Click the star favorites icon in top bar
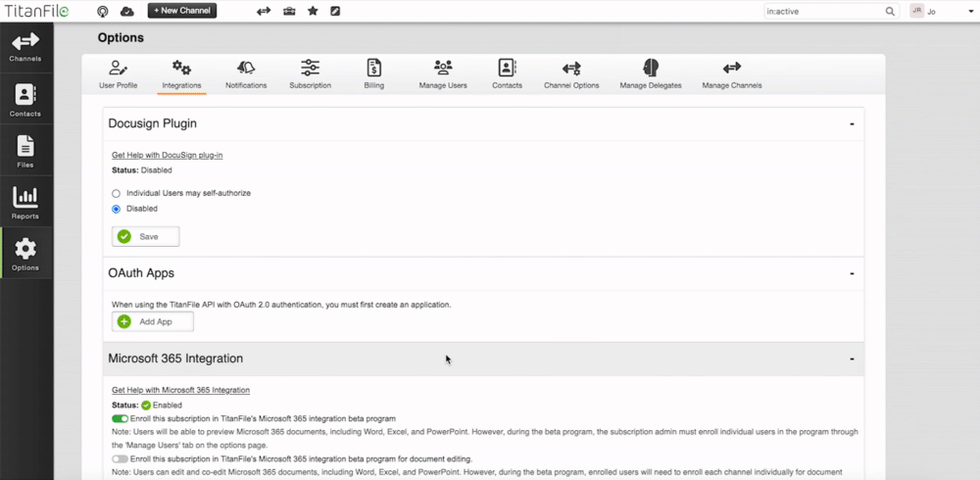This screenshot has height=480, width=980. pyautogui.click(x=314, y=11)
